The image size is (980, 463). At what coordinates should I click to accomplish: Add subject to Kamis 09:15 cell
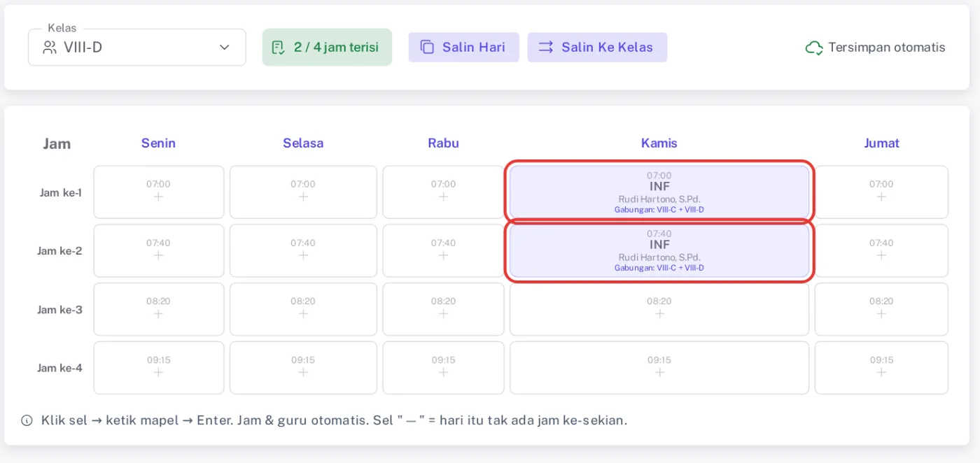[659, 368]
